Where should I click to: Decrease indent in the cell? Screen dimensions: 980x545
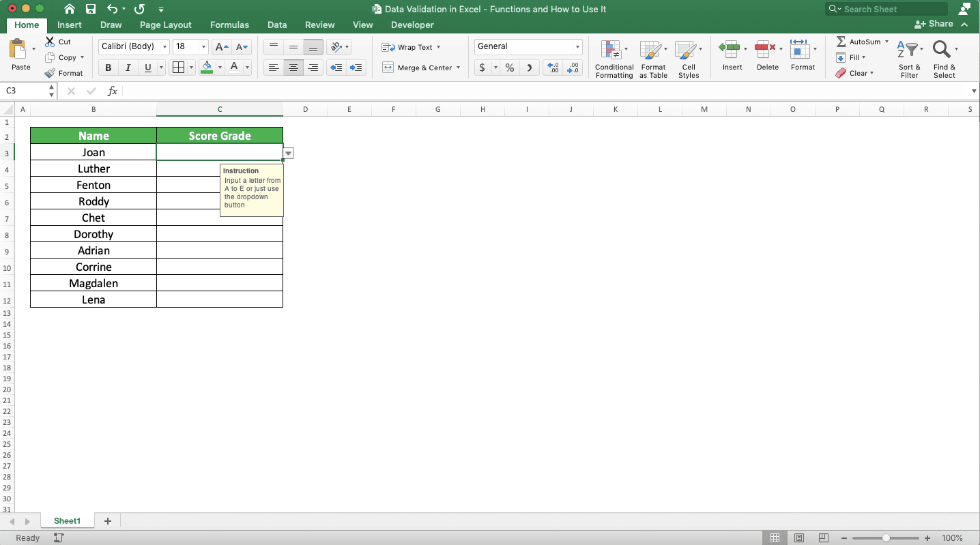click(335, 68)
